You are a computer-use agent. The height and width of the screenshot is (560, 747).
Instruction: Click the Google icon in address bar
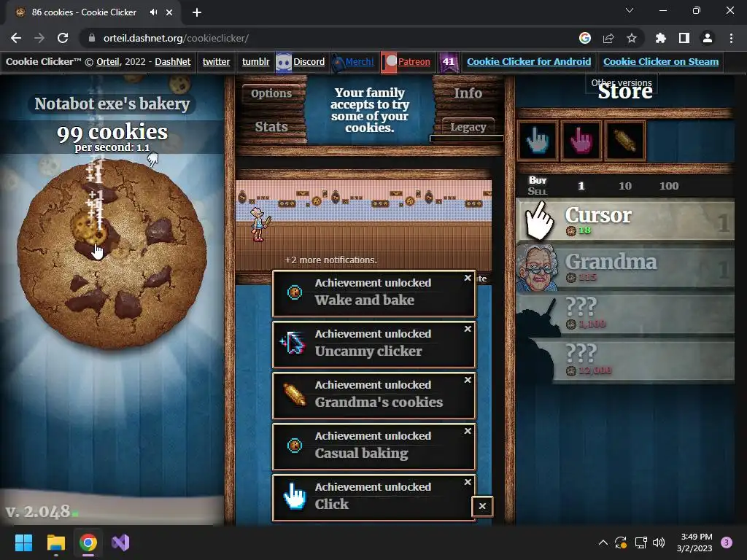[584, 38]
